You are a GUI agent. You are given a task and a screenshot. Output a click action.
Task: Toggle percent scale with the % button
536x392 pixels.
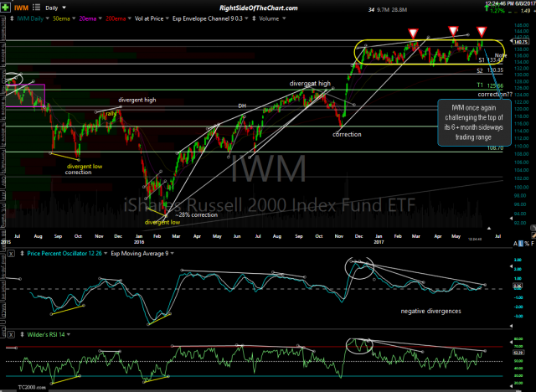point(527,244)
